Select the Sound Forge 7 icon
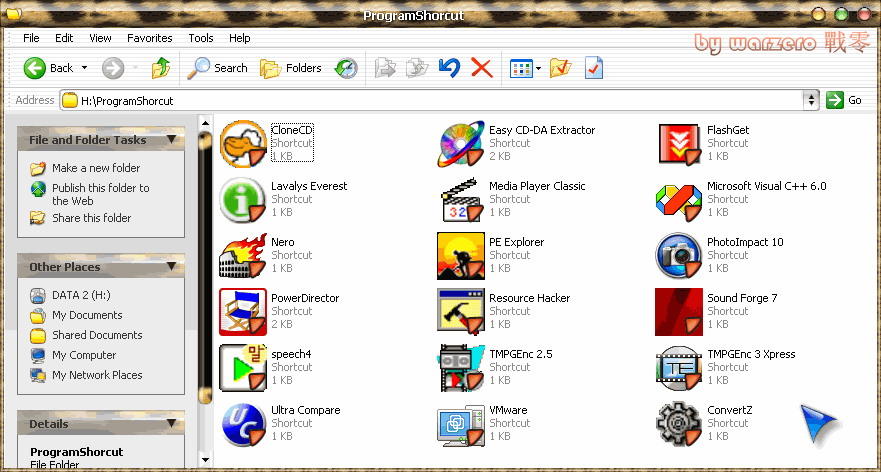 point(679,312)
